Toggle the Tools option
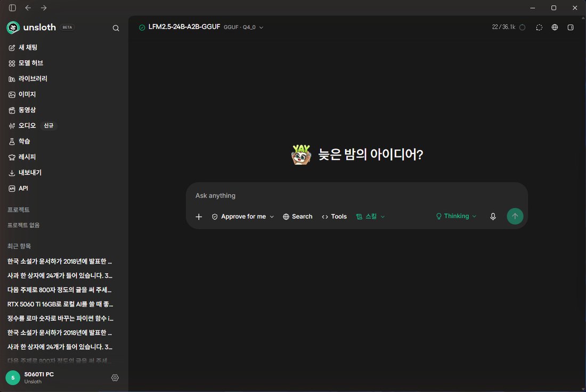 coord(335,217)
